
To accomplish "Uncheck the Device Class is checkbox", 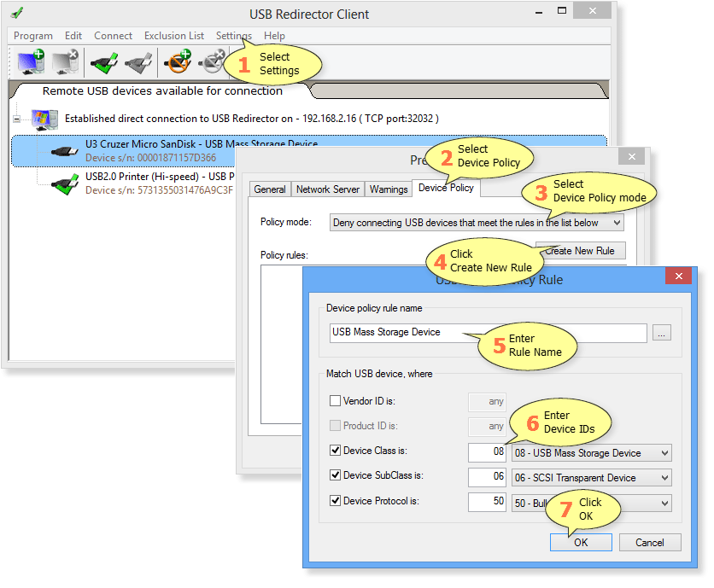I will tap(335, 451).
